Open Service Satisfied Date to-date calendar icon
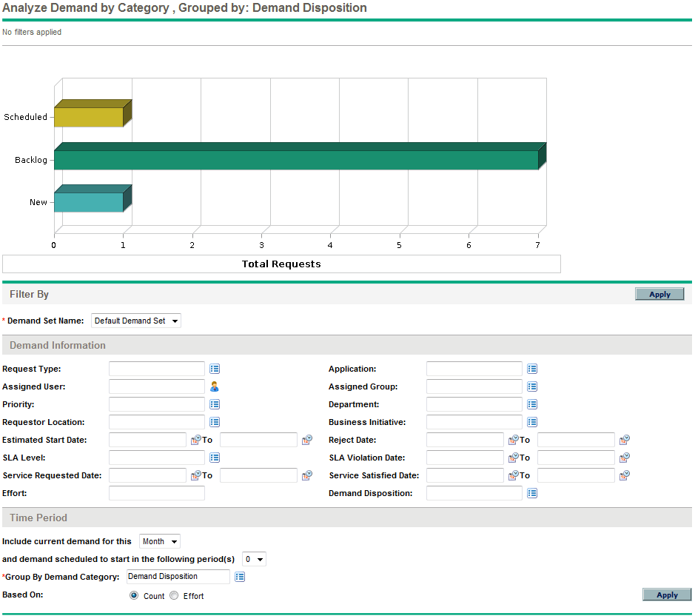The height and width of the screenshot is (616, 695). point(625,475)
